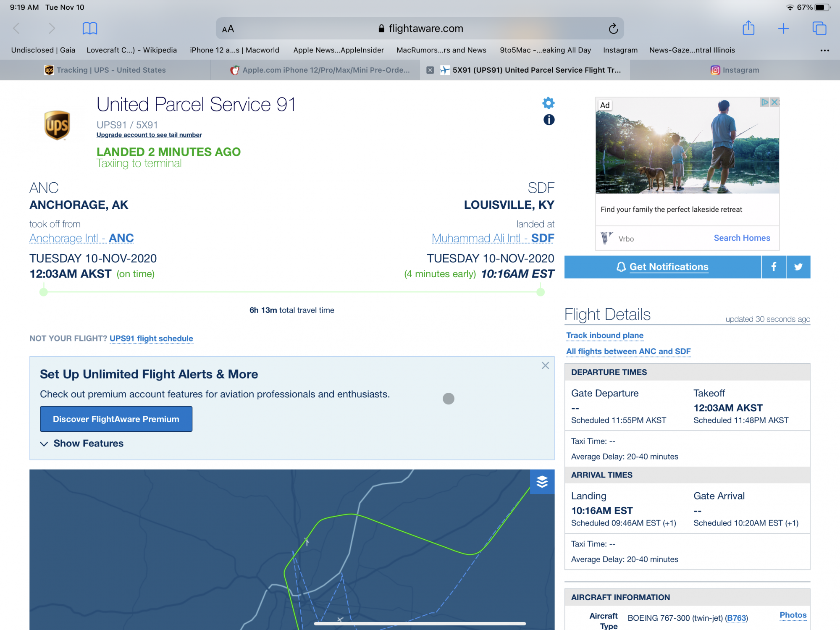Share flight on Twitter
The height and width of the screenshot is (630, 840).
(x=798, y=267)
